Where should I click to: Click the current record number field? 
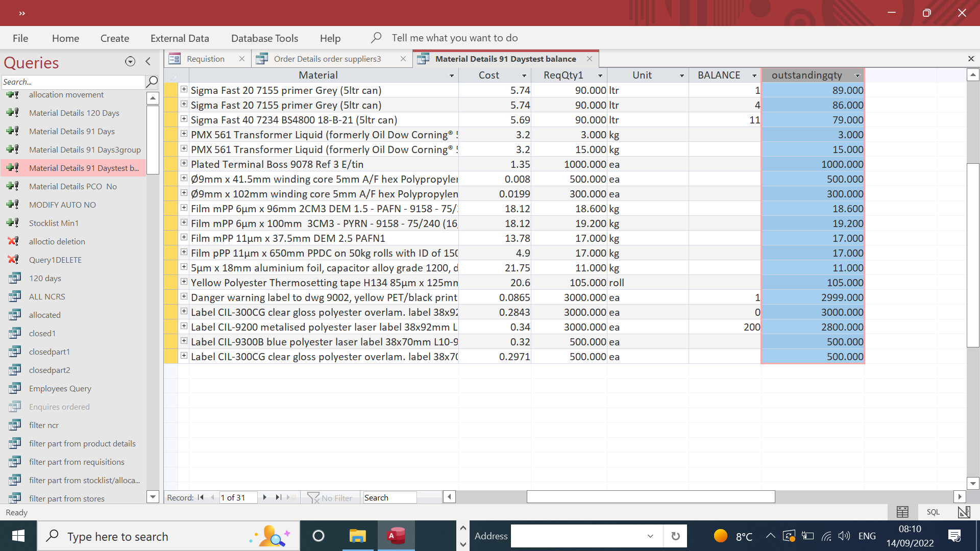238,497
